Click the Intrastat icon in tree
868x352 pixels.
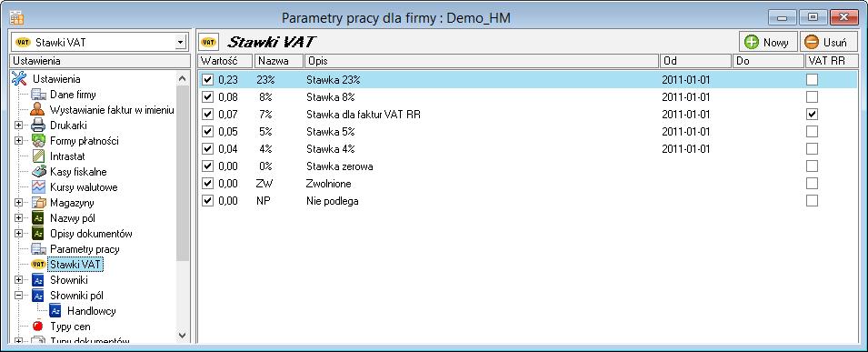pos(37,156)
